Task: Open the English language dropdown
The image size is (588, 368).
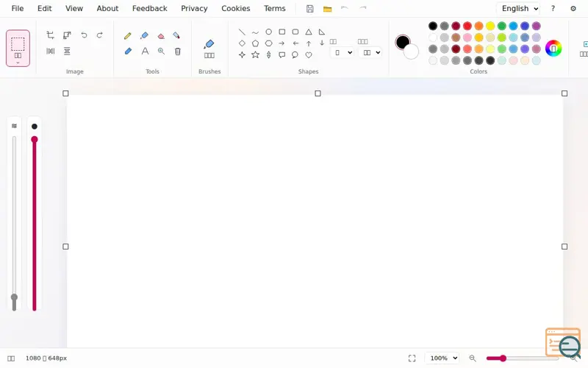Action: (519, 9)
